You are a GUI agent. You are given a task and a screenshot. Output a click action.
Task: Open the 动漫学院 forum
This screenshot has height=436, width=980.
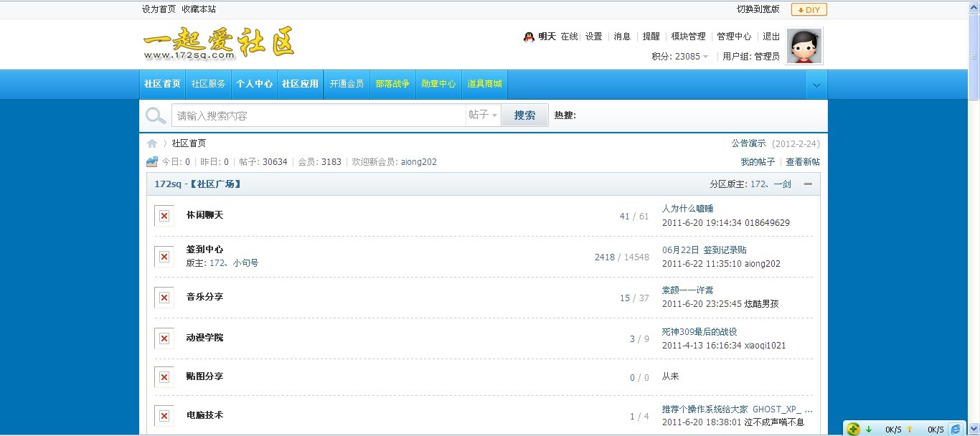[x=204, y=338]
